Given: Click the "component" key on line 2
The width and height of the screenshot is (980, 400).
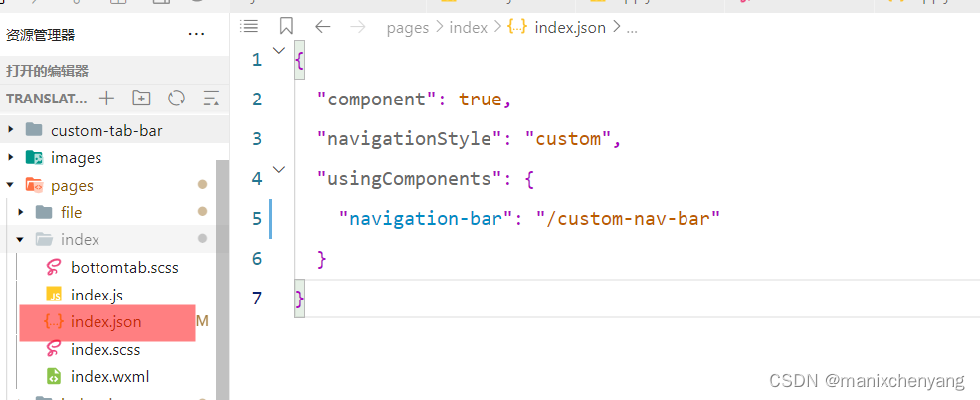Looking at the screenshot, I should [x=377, y=100].
